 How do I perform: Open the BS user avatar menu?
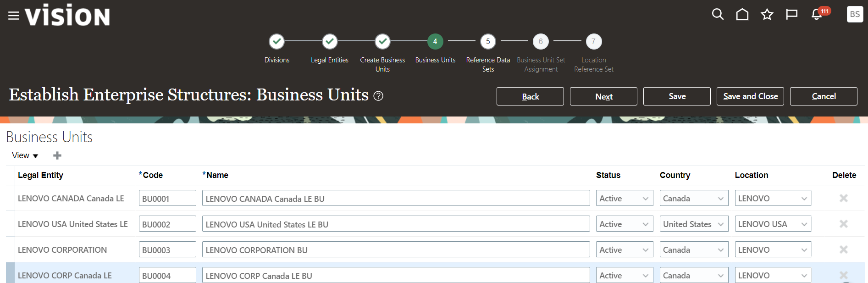855,14
